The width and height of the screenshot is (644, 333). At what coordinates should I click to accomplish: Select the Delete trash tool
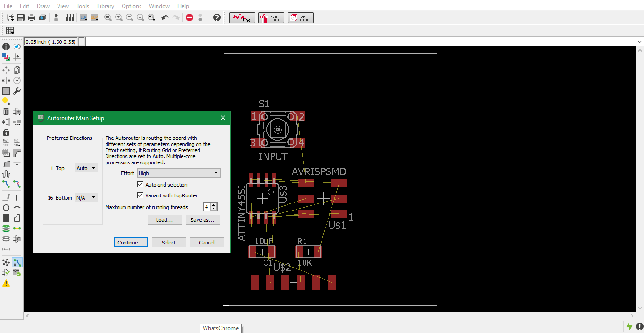coord(6,112)
